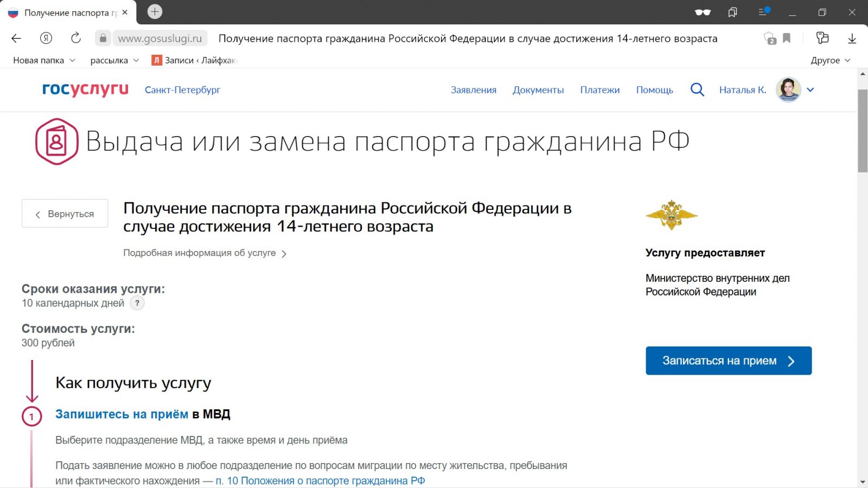Click the Санкт-Петербург location link
The image size is (868, 488).
[x=182, y=90]
